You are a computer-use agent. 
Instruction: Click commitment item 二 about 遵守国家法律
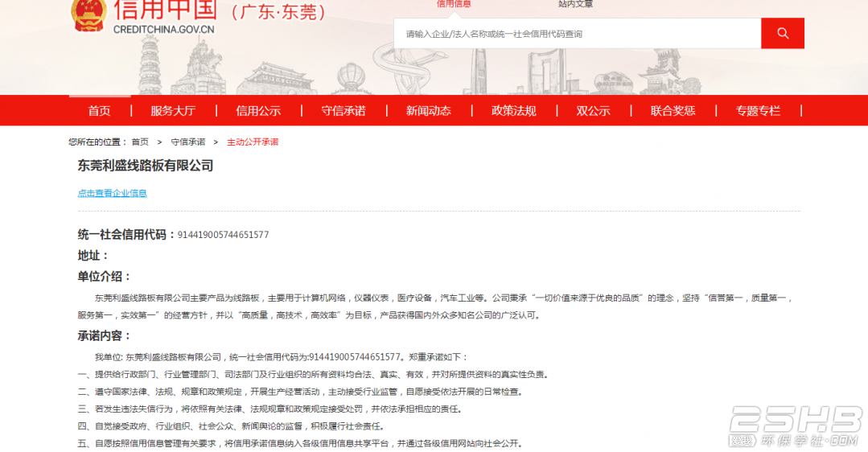click(301, 392)
